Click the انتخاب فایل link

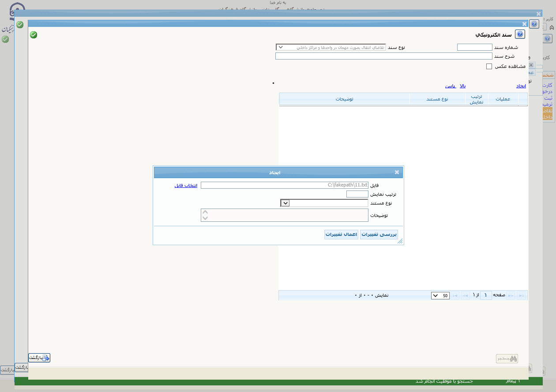[x=186, y=186]
